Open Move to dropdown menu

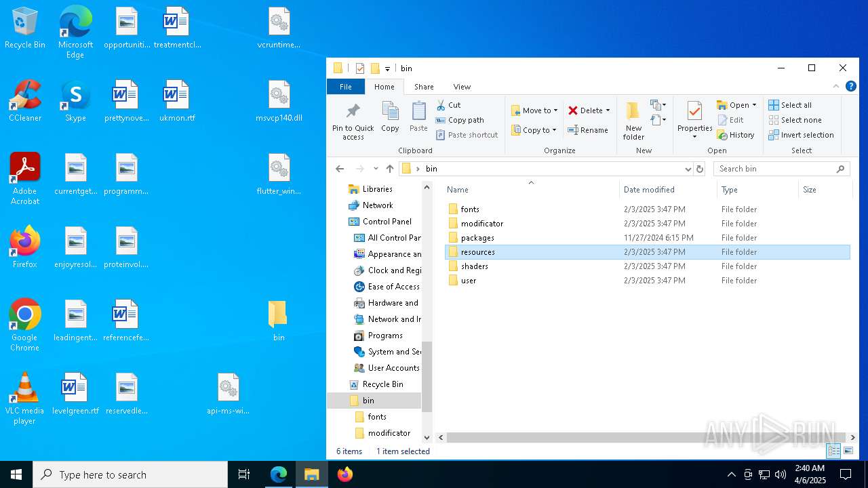click(534, 110)
